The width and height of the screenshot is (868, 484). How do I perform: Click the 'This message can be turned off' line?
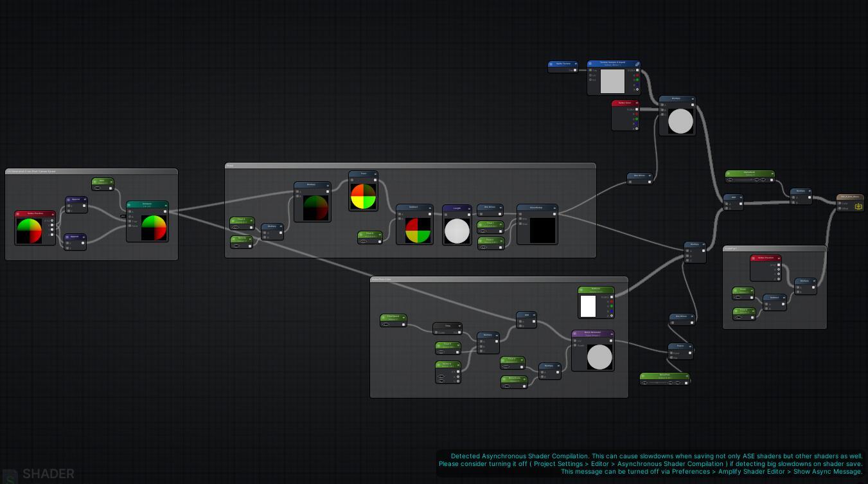point(712,472)
